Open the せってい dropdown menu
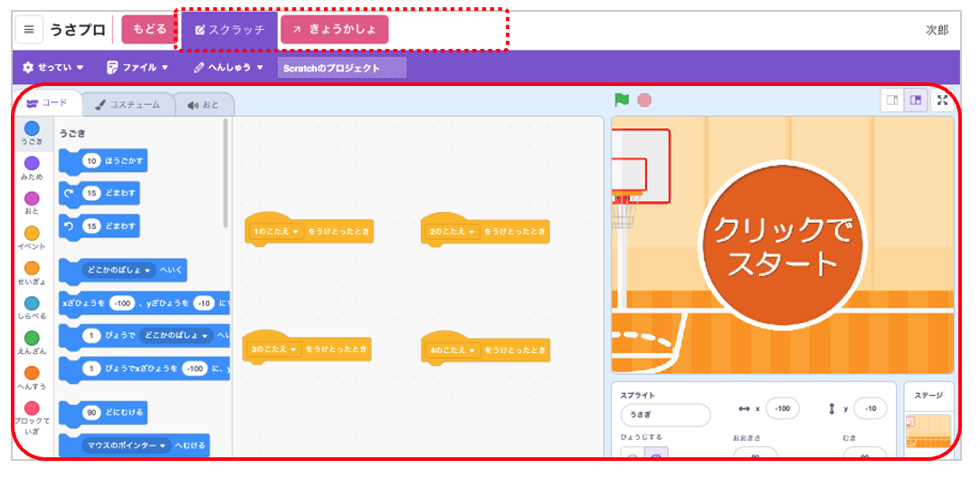The height and width of the screenshot is (479, 980). click(52, 68)
